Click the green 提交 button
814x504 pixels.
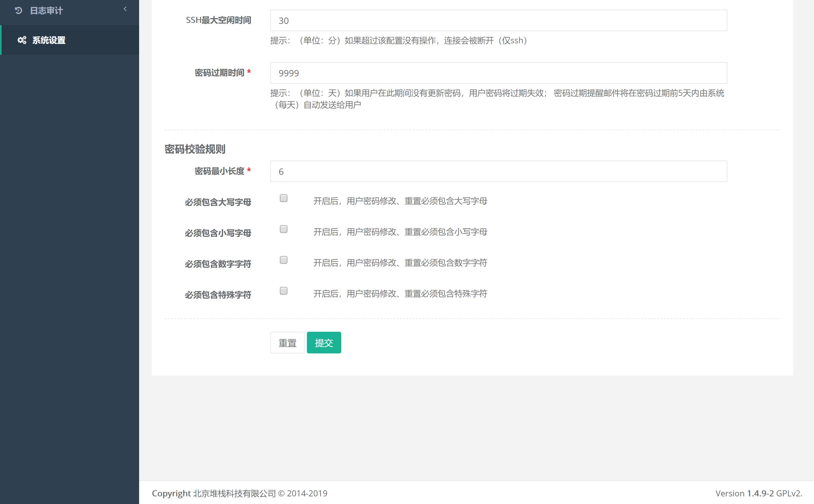pos(324,342)
